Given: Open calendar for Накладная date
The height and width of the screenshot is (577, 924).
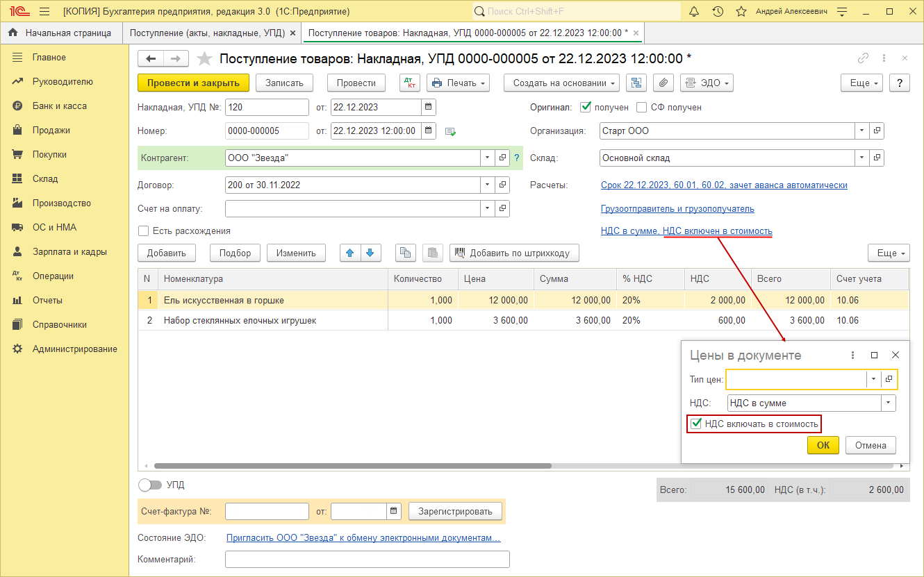Looking at the screenshot, I should coord(429,107).
